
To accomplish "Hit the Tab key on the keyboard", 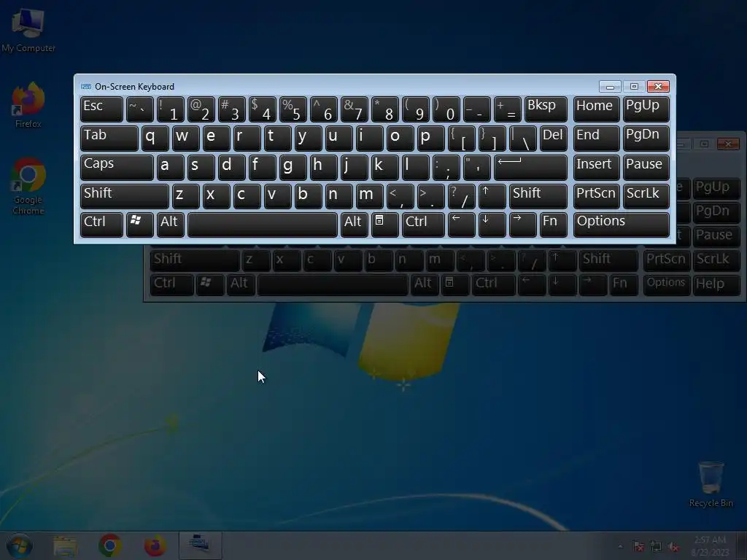I will (109, 138).
